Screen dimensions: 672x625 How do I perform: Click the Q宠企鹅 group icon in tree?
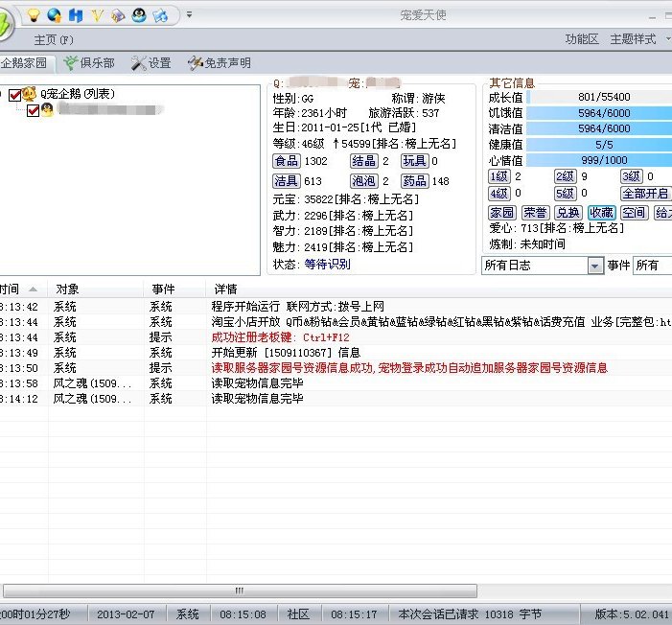pos(29,94)
